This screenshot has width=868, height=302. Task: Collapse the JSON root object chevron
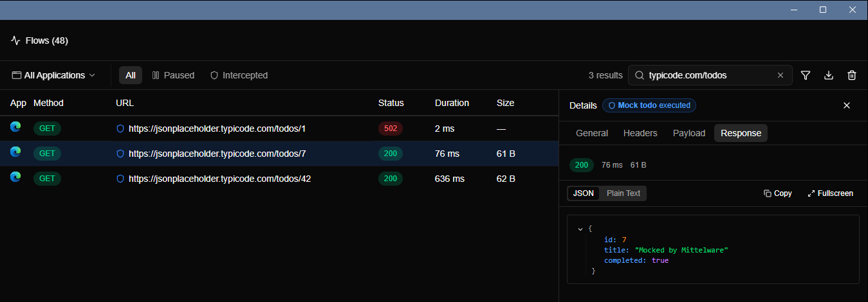point(580,229)
